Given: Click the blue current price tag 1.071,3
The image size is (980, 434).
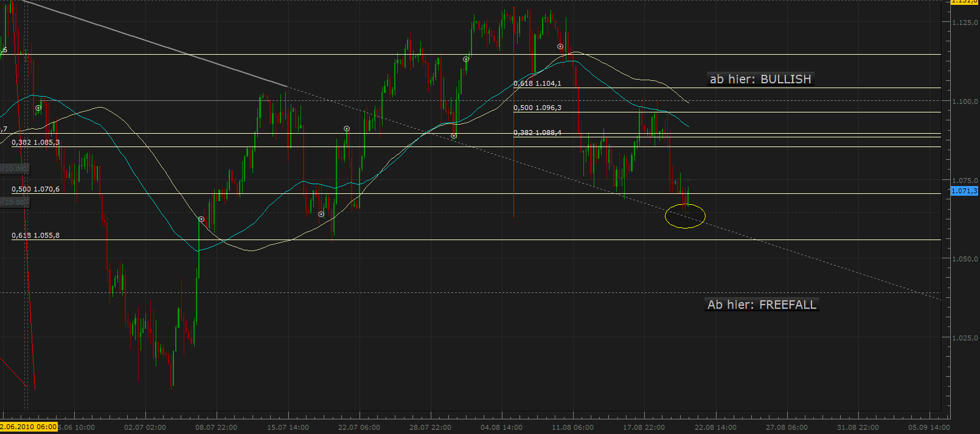Looking at the screenshot, I should (964, 191).
